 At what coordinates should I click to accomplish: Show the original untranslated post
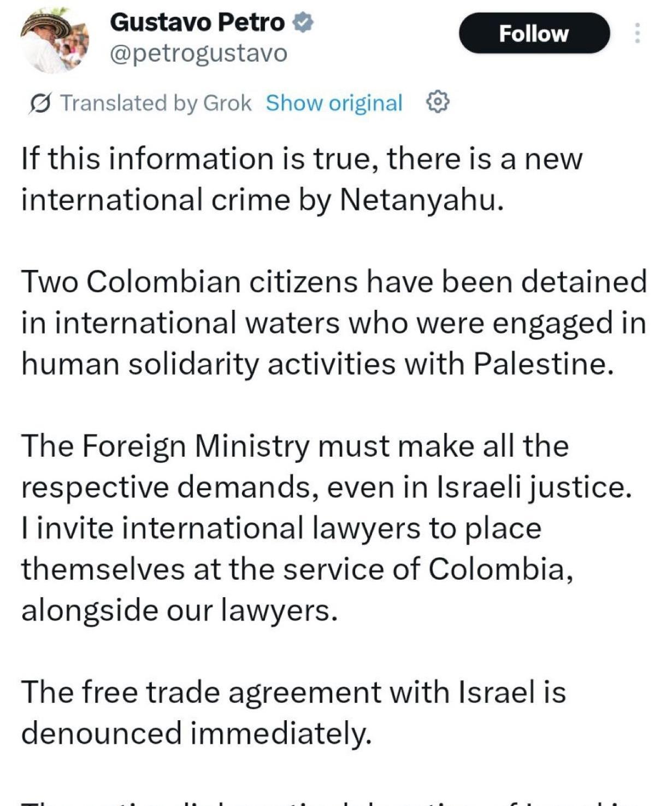pyautogui.click(x=334, y=103)
